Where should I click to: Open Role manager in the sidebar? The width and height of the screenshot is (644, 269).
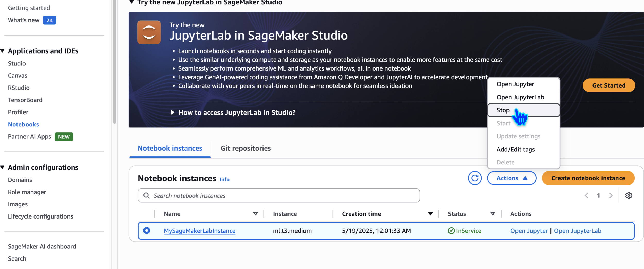point(27,192)
